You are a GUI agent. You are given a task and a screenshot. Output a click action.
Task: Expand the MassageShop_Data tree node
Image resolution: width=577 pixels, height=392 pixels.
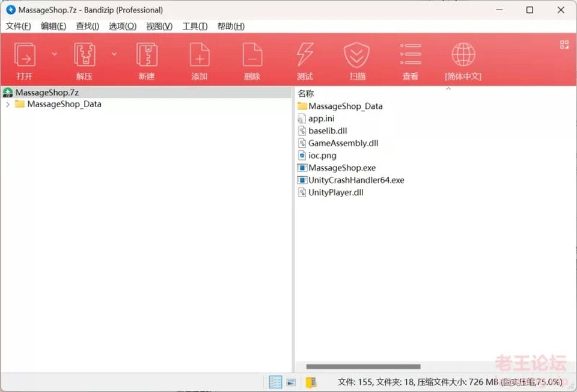pyautogui.click(x=8, y=104)
